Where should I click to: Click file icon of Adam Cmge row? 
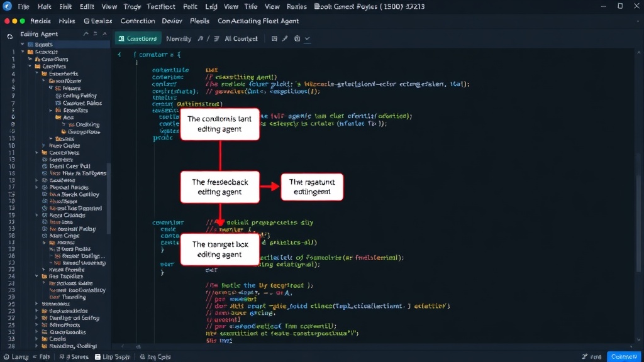tap(45, 236)
